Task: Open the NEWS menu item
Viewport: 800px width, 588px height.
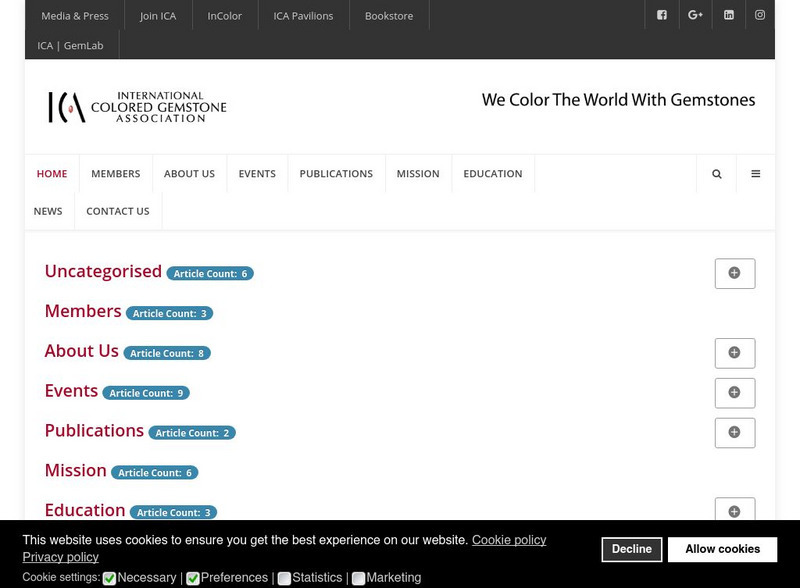Action: [48, 211]
